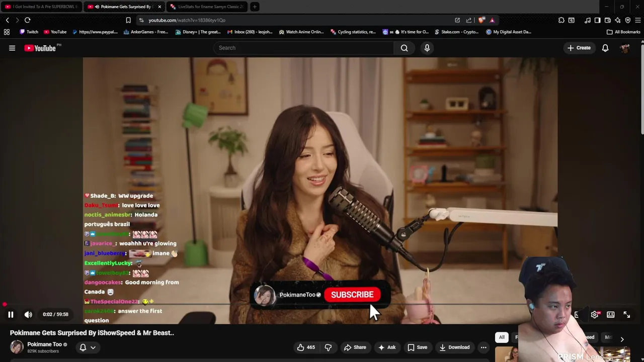Open the account avatar menu
Viewport: 644px width, 362px height.
point(625,48)
